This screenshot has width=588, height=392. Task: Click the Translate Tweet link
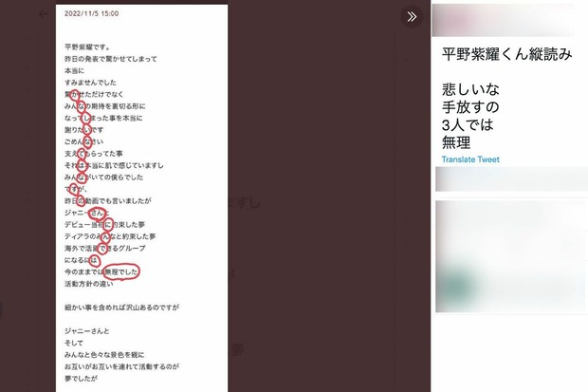coord(470,159)
